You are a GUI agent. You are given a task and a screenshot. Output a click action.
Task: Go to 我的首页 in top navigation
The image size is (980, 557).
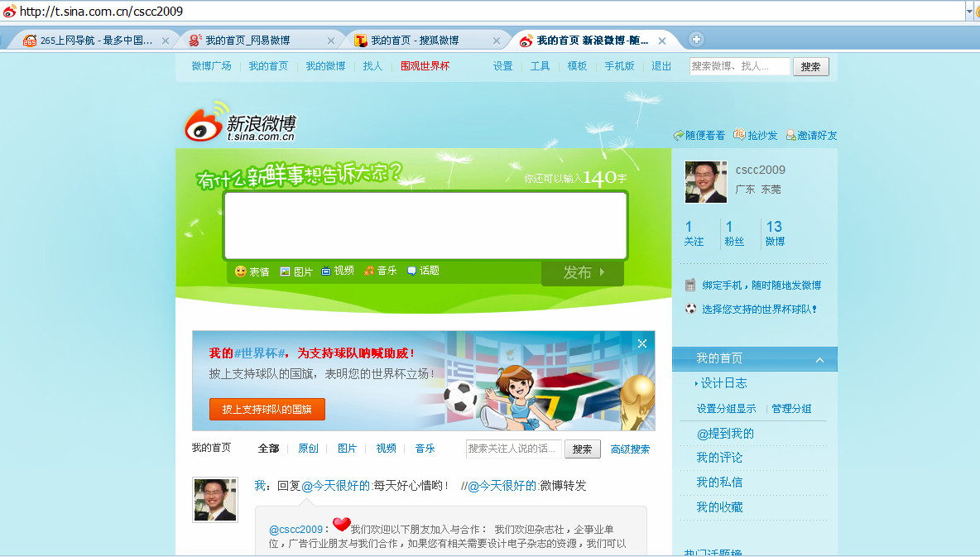(268, 66)
